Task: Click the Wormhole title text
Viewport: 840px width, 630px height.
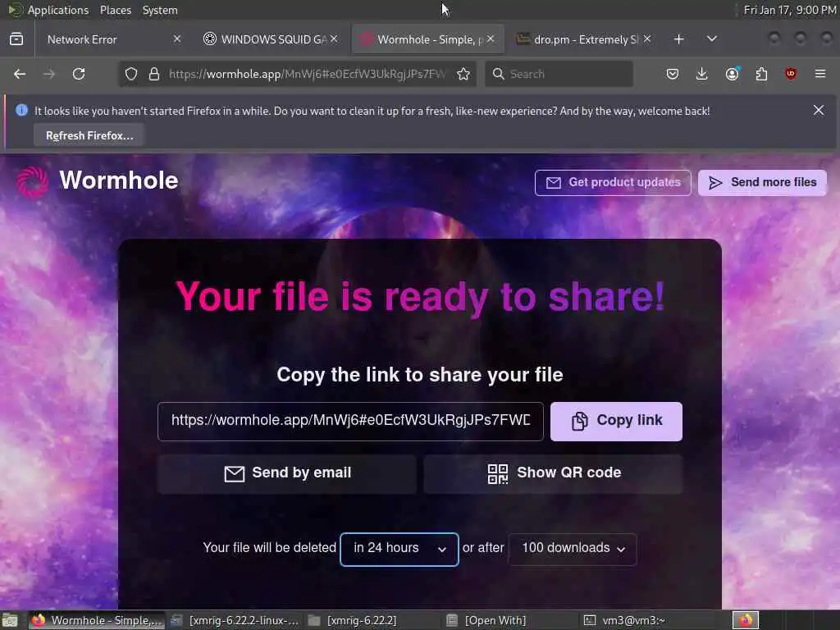Action: pyautogui.click(x=118, y=180)
